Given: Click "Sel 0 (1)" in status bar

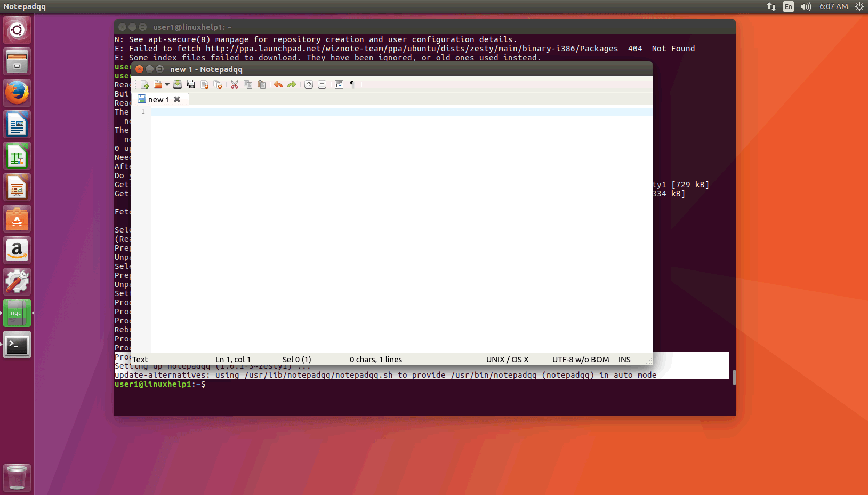Looking at the screenshot, I should [x=297, y=360].
